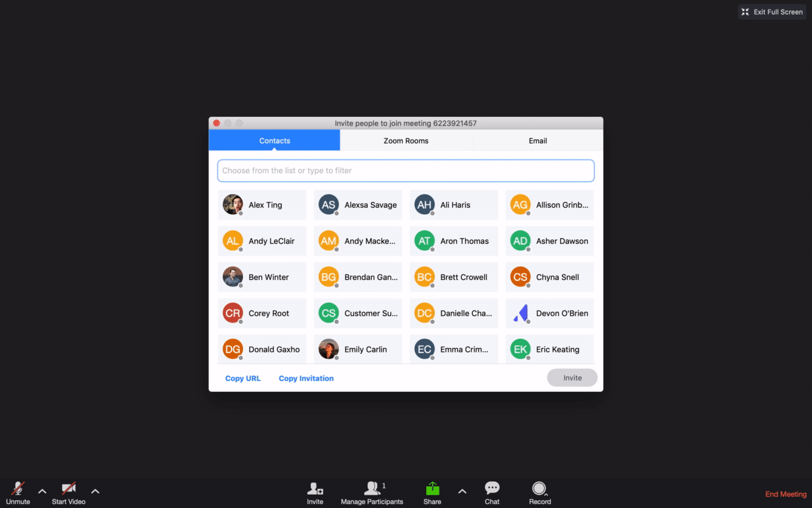Select Ben Winter's profile photo
812x508 pixels.
pos(233,277)
